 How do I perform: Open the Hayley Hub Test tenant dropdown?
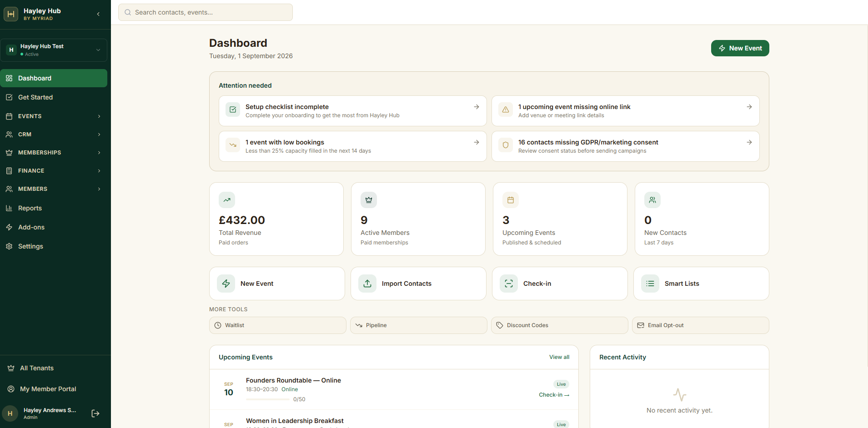pos(54,50)
